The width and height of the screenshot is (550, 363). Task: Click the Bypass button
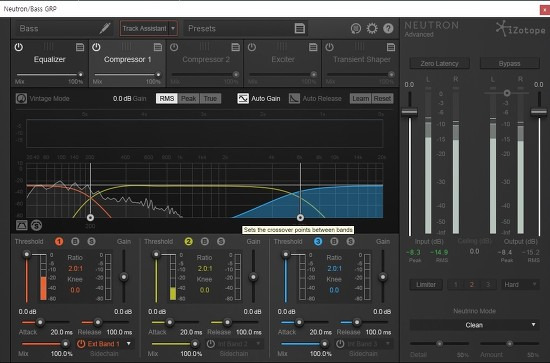(x=509, y=63)
